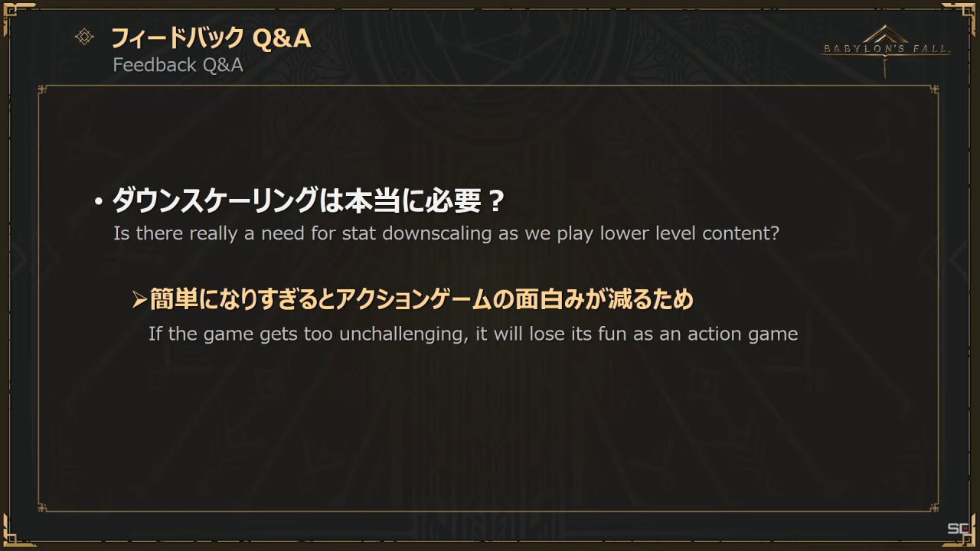Image resolution: width=980 pixels, height=551 pixels.
Task: Click the inner border's bottom-left corner ornament
Action: 43,506
